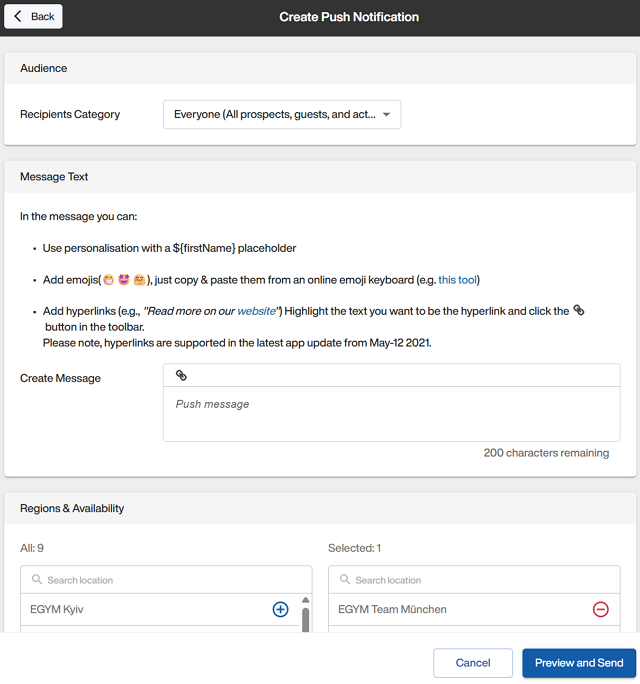Viewport: 640px width, 684px height.
Task: Open the Recipients Category dropdown
Action: tap(281, 115)
